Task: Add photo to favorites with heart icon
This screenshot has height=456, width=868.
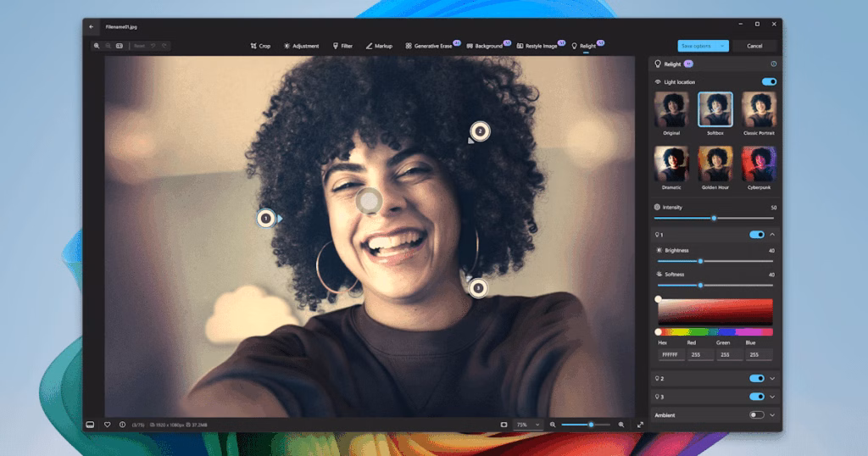Action: 108,424
